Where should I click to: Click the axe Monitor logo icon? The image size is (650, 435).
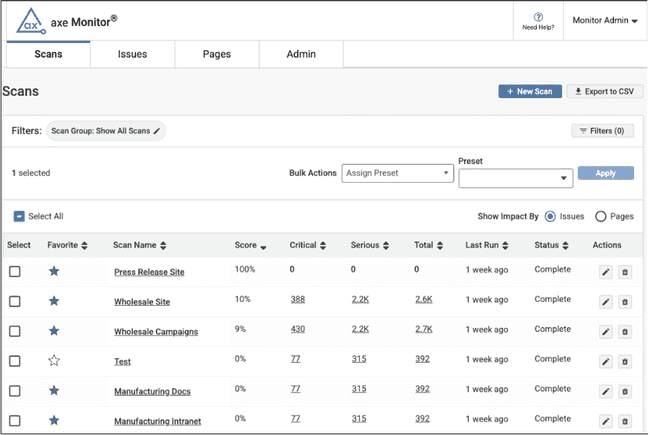pos(33,19)
